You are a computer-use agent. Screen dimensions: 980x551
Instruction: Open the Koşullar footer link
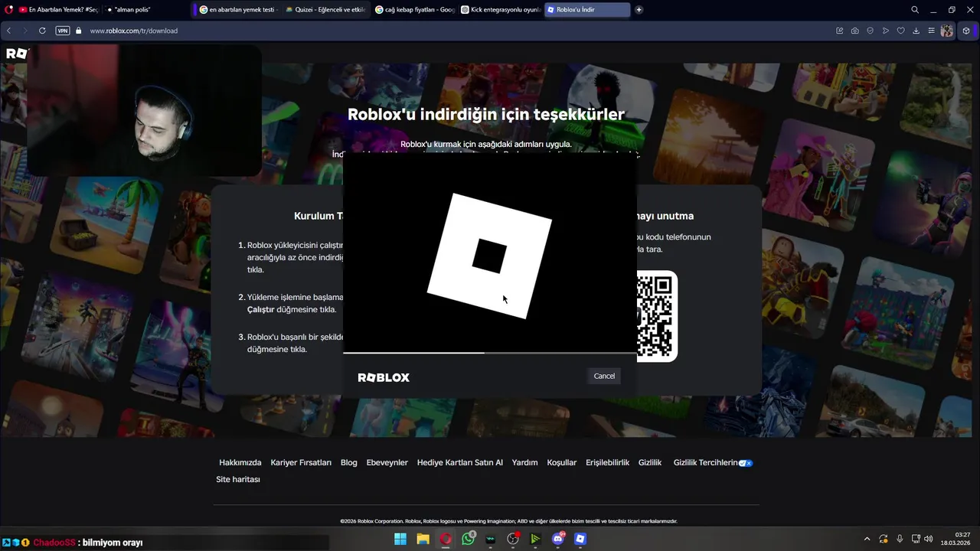[562, 462]
